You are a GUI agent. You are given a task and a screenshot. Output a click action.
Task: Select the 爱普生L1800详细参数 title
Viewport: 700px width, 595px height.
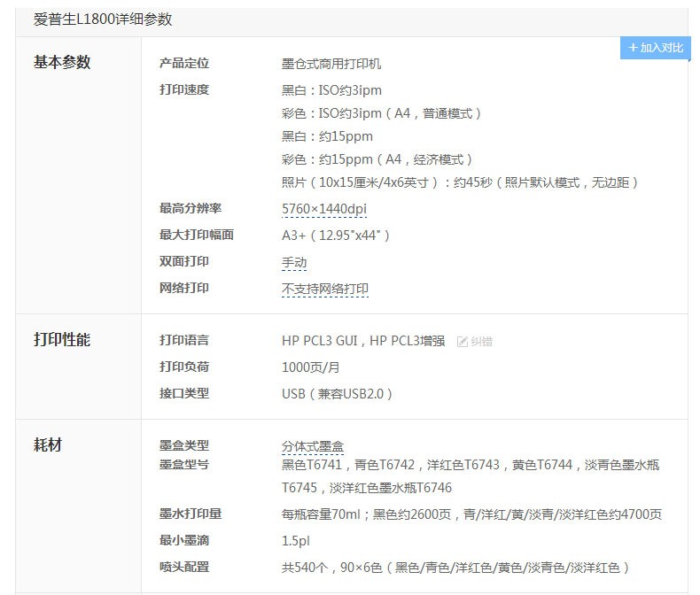coord(103,19)
